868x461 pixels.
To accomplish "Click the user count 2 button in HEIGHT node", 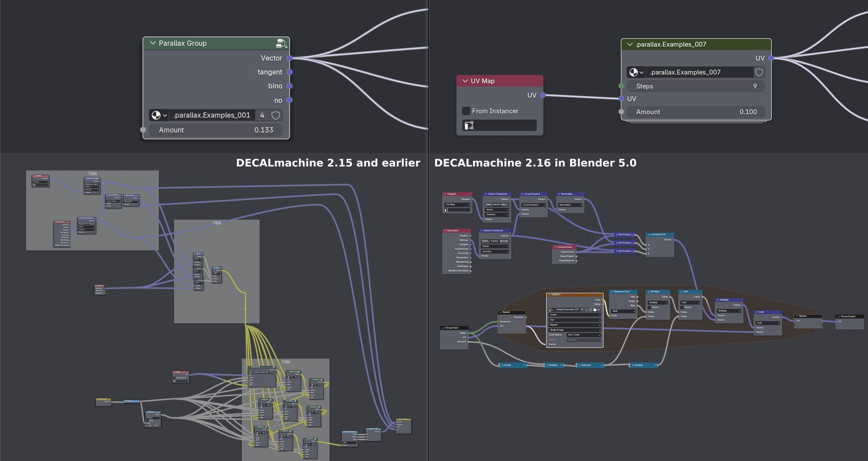I will coord(582,310).
